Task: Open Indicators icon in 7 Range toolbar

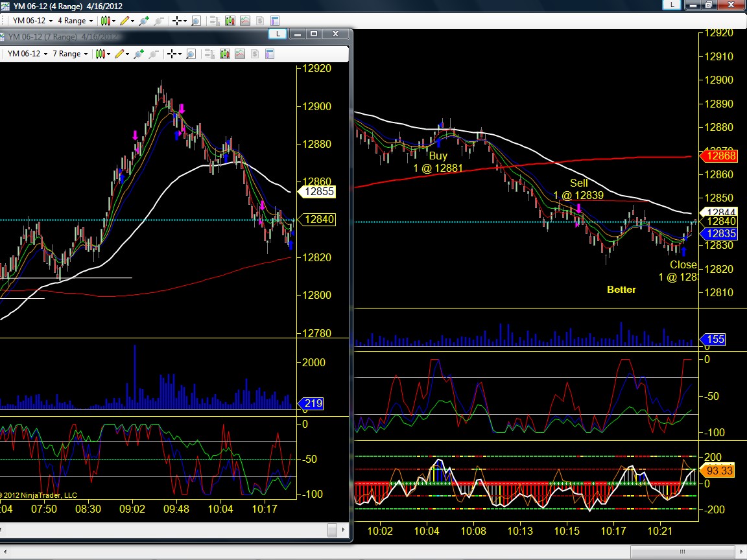Action: [x=240, y=54]
